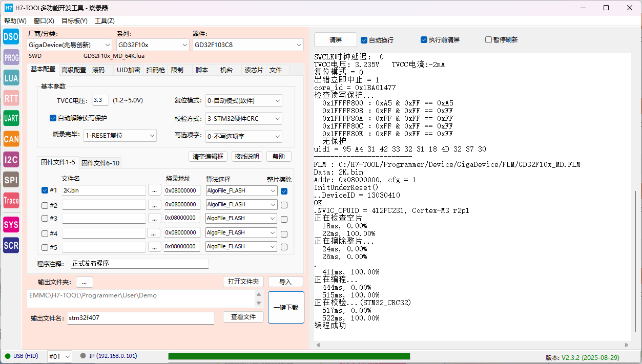Switch to the UID加密 tab
Viewport: 642px width, 364px height.
tap(128, 70)
